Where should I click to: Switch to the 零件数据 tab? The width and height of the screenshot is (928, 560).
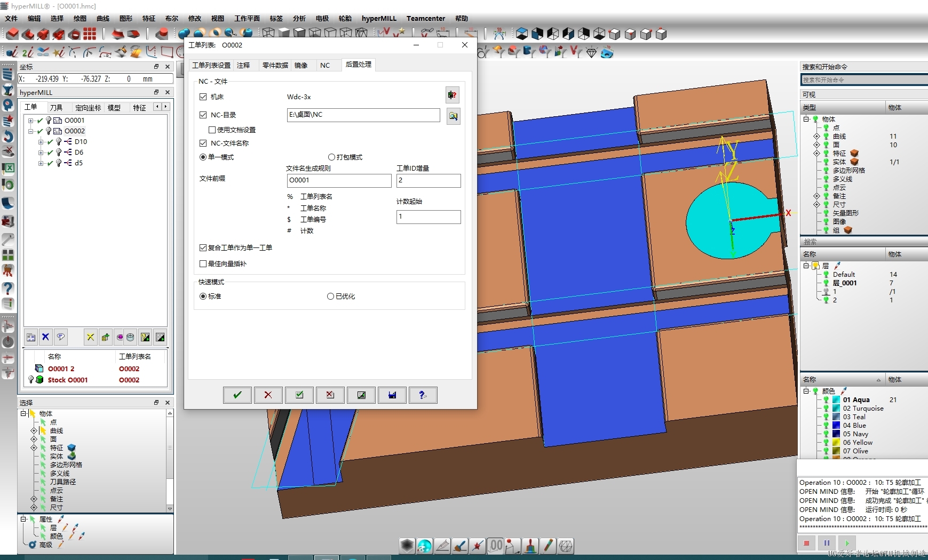pyautogui.click(x=275, y=65)
